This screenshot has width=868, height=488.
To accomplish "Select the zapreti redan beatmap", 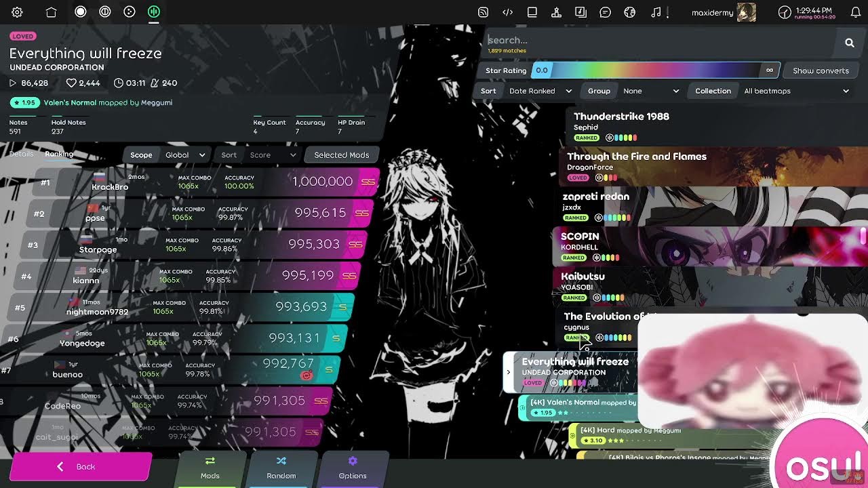I will (712, 206).
